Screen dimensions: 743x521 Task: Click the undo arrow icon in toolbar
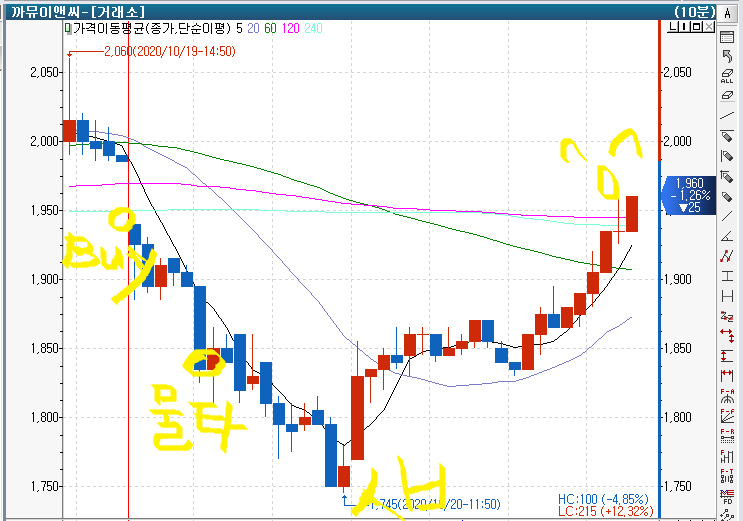point(728,55)
